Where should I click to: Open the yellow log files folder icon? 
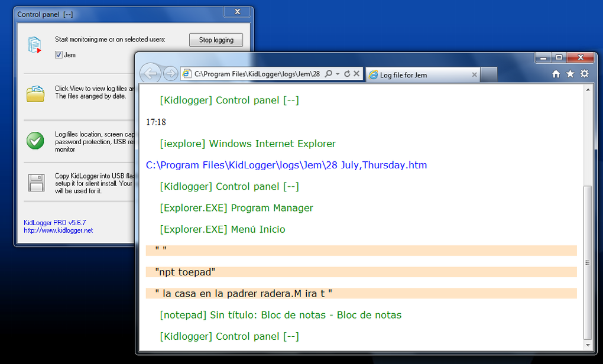click(x=35, y=94)
